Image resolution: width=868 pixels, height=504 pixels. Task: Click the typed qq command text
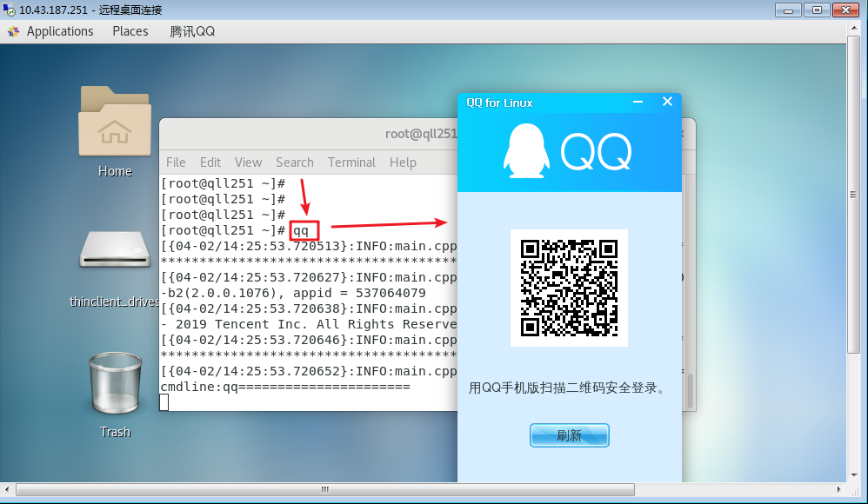(x=301, y=230)
